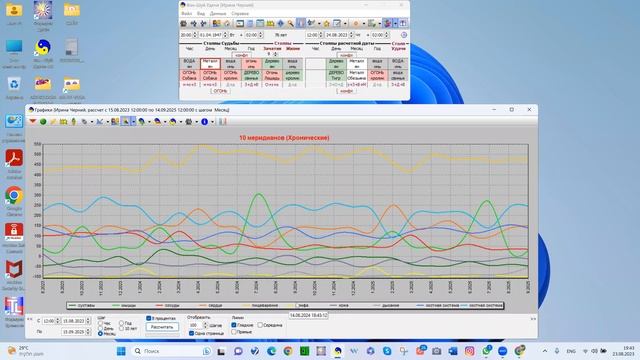This screenshot has height=360, width=640.
Task: Open dropdown arrow next to gear-like graph icon
Action: (x=196, y=122)
